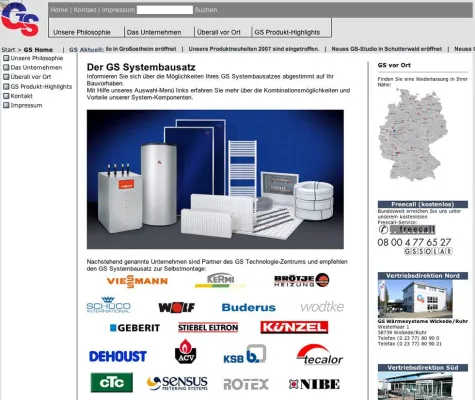Click the Vertriebsdirektion Nord heading
The image size is (475, 400).
pyautogui.click(x=423, y=276)
